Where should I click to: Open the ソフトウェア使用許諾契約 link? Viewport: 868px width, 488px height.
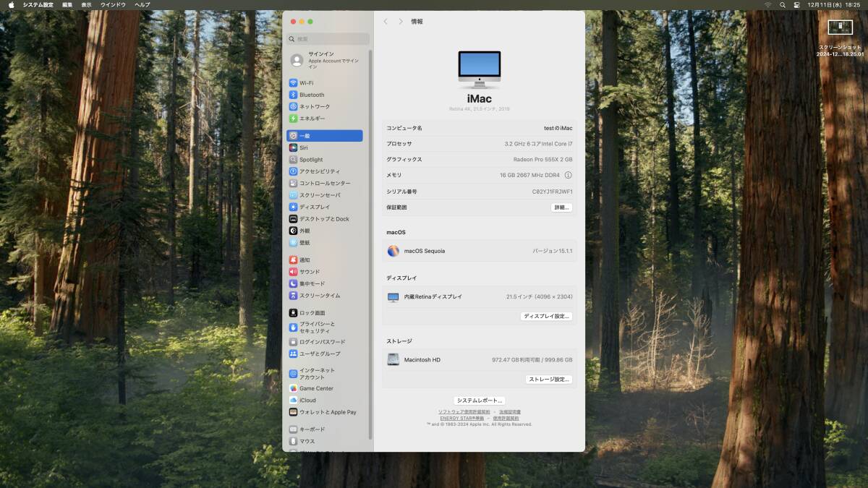pyautogui.click(x=464, y=412)
